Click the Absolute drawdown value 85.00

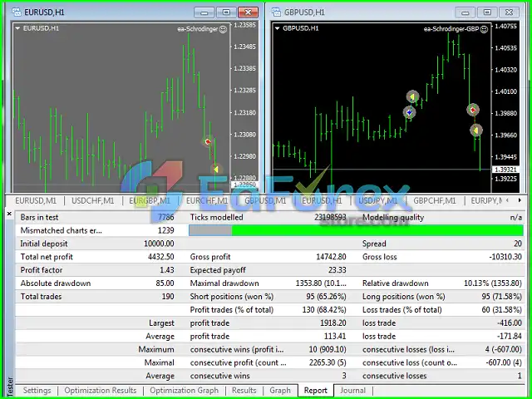[165, 283]
